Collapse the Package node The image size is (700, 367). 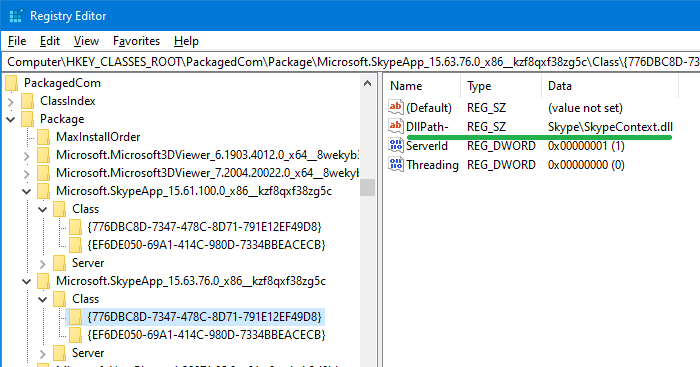tap(11, 119)
